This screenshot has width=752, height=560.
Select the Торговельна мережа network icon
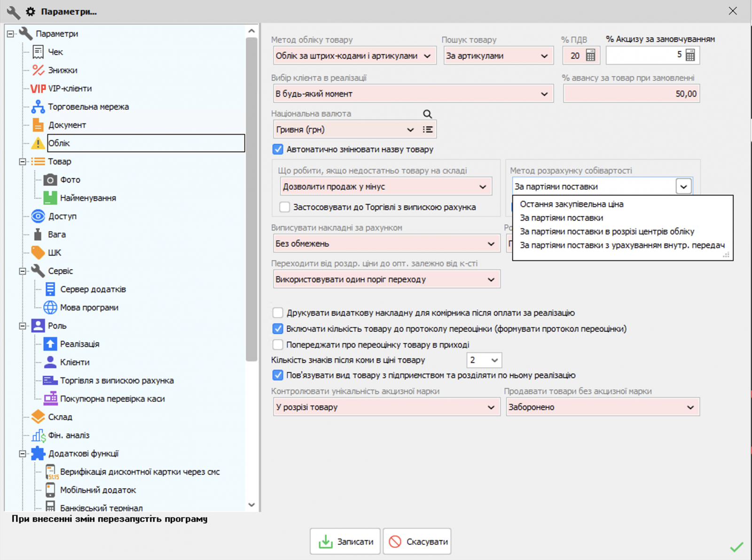pos(38,107)
